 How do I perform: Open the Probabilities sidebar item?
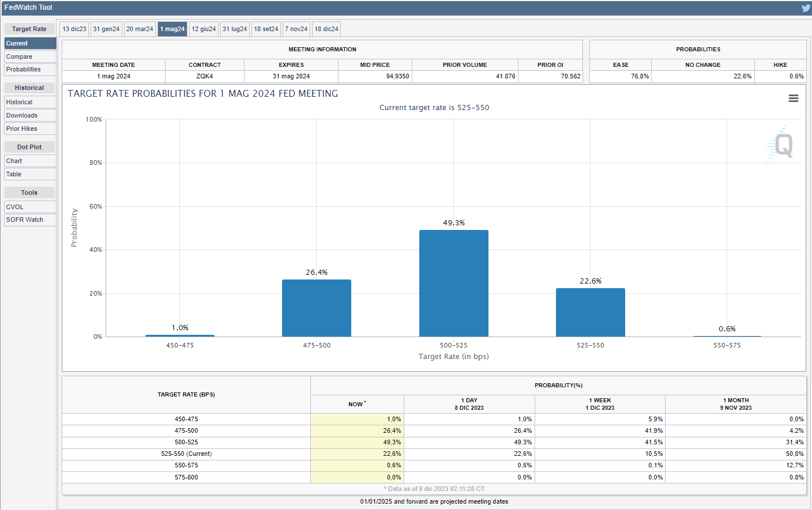[30, 69]
